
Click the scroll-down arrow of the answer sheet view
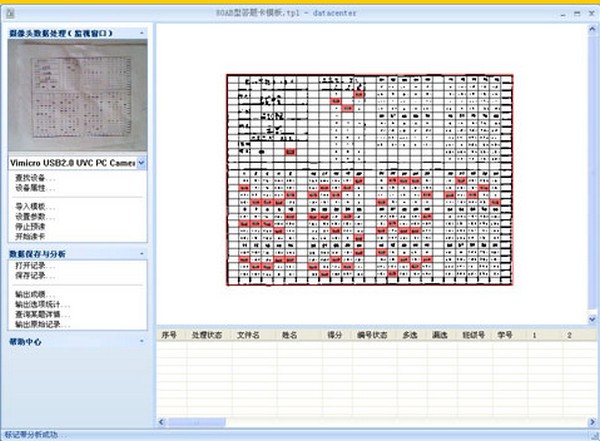(592, 318)
